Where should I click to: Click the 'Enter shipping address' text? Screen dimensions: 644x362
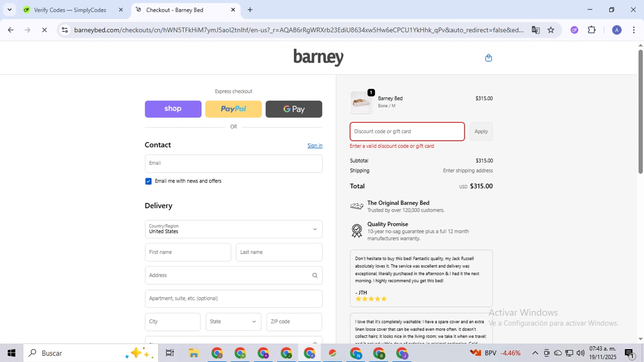pos(468,170)
